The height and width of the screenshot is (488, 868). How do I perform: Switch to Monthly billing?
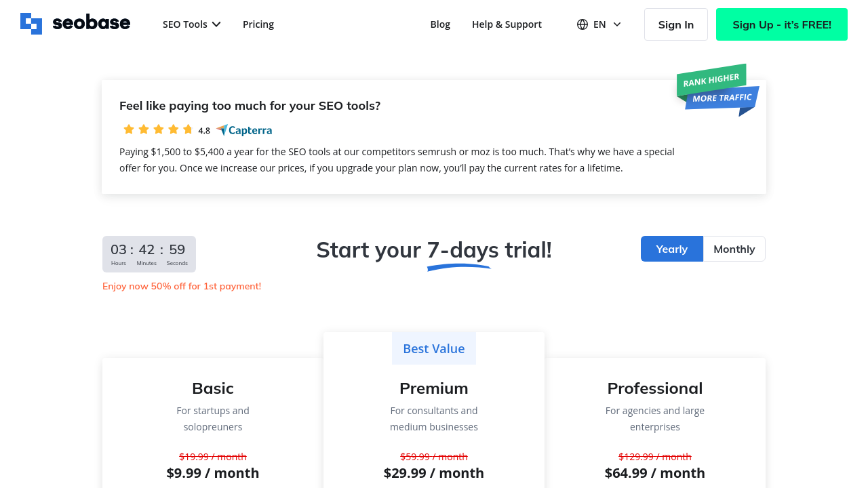[734, 249]
